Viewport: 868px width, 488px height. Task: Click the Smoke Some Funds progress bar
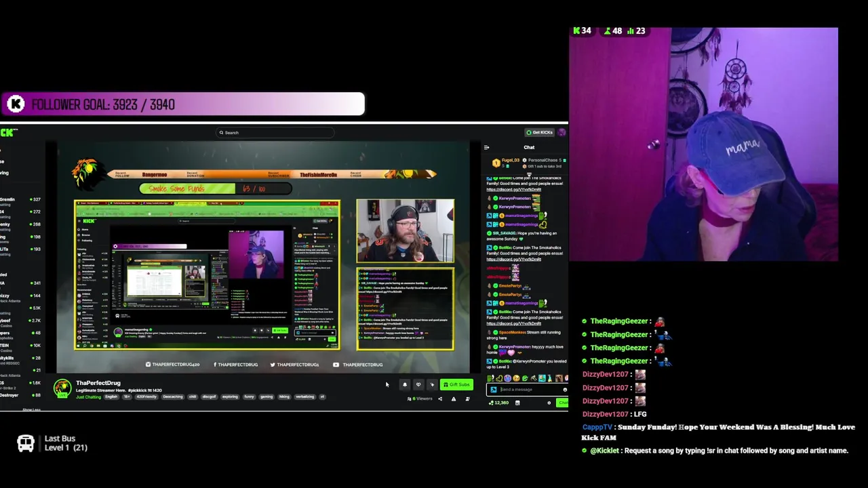(x=216, y=189)
